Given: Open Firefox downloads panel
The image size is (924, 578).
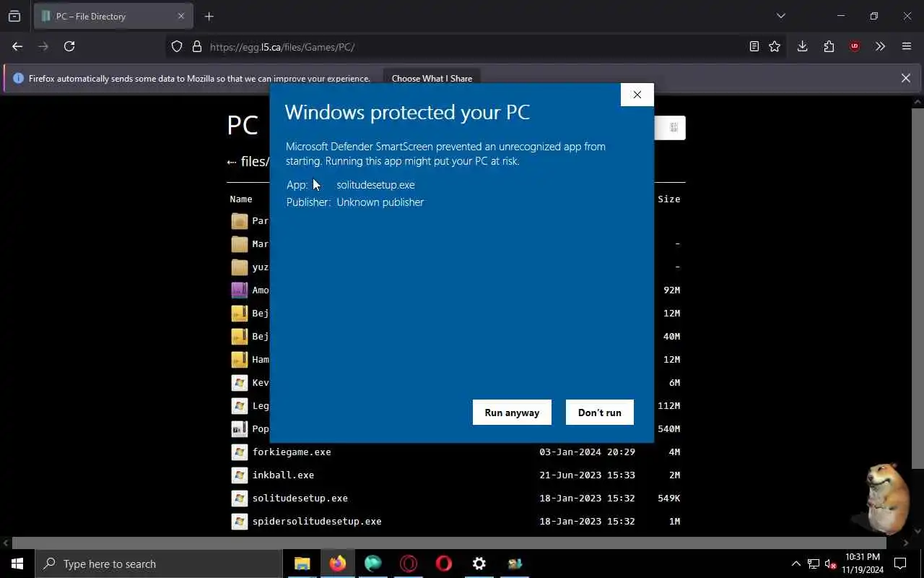Looking at the screenshot, I should tap(802, 46).
